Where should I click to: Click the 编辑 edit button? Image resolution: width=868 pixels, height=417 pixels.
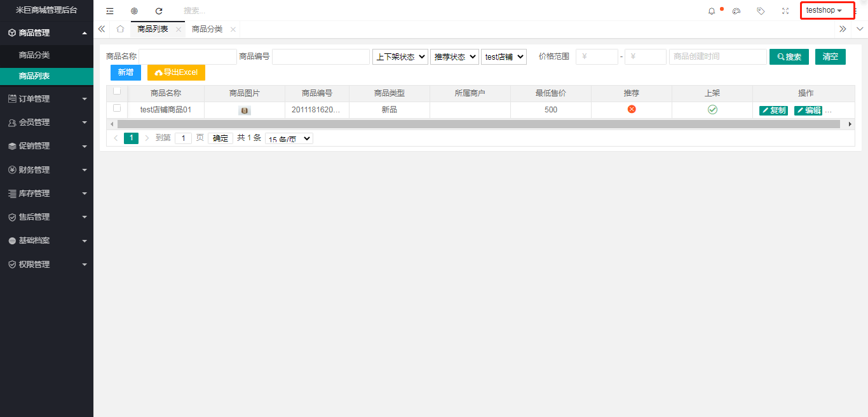[808, 110]
